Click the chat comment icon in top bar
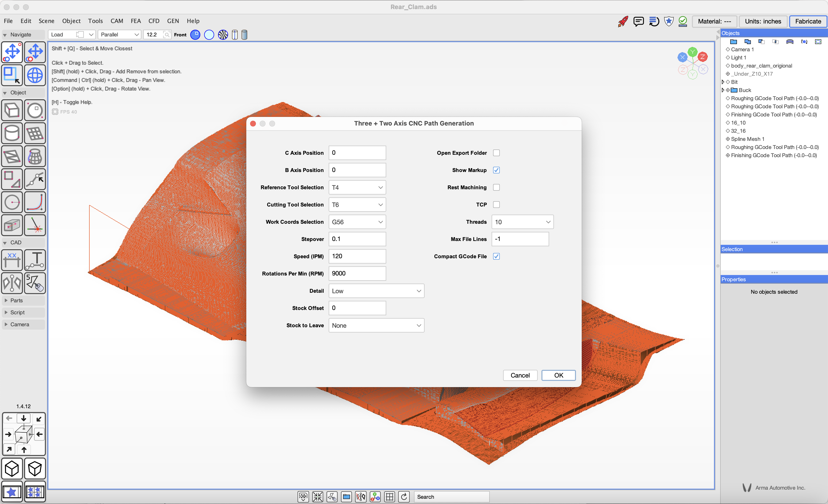828x504 pixels. pos(638,22)
